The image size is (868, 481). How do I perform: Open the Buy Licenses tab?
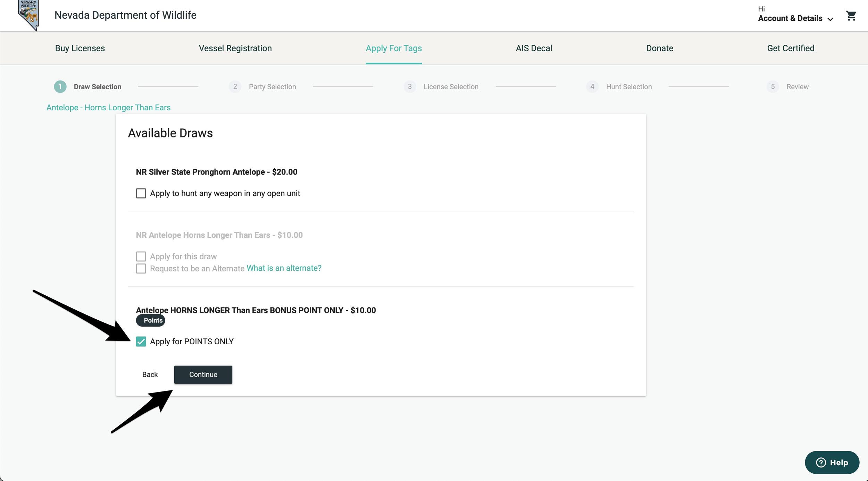(80, 48)
